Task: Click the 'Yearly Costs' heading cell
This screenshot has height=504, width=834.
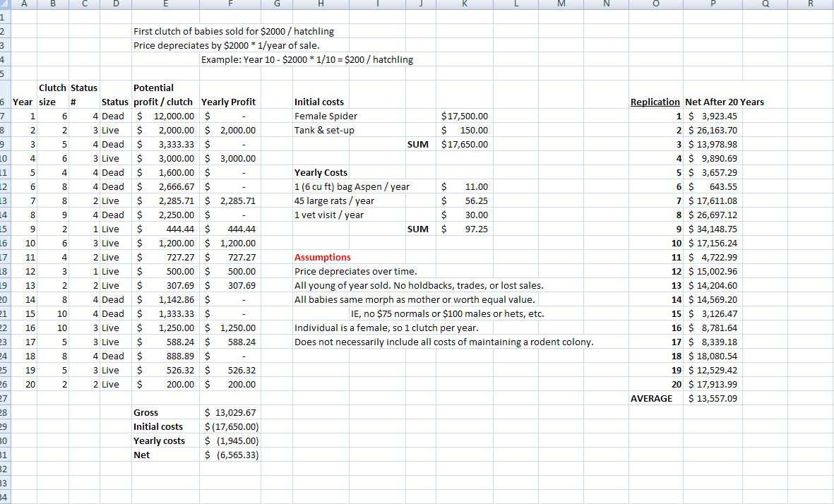Action: pyautogui.click(x=321, y=173)
